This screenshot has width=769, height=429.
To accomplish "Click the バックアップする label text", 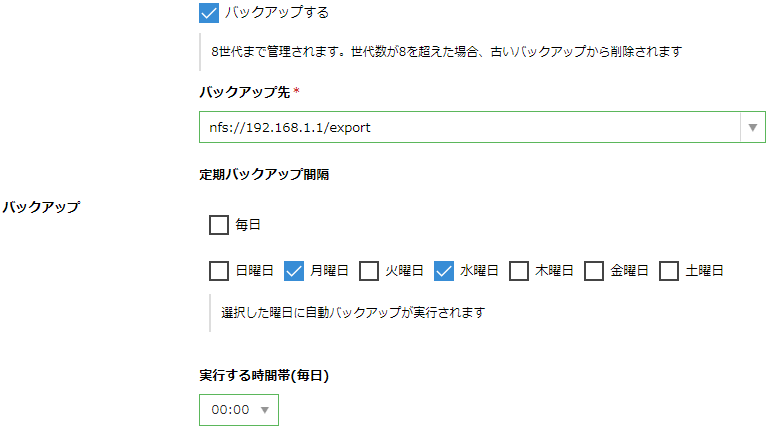I will coord(277,13).
